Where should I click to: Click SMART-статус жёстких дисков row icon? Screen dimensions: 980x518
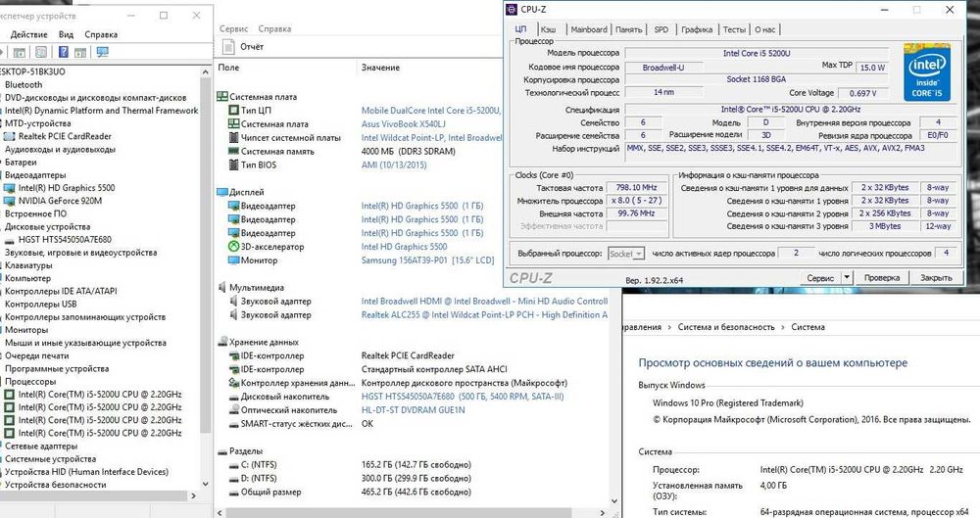[x=234, y=424]
